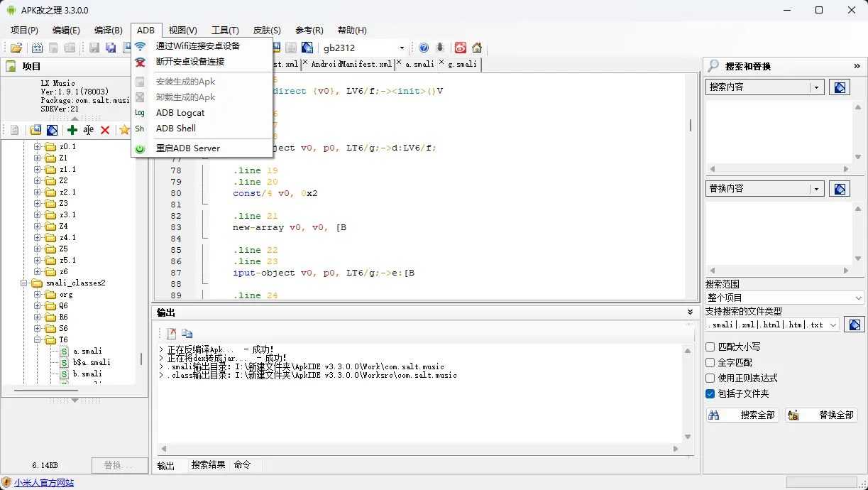The image size is (868, 490).
Task: Click the 替换全部 button
Action: click(x=821, y=415)
